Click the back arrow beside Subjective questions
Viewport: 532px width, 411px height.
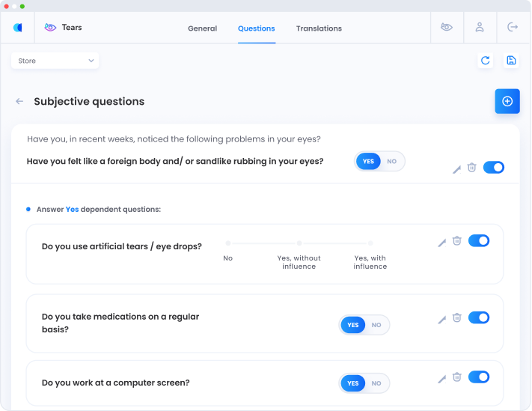pos(19,101)
